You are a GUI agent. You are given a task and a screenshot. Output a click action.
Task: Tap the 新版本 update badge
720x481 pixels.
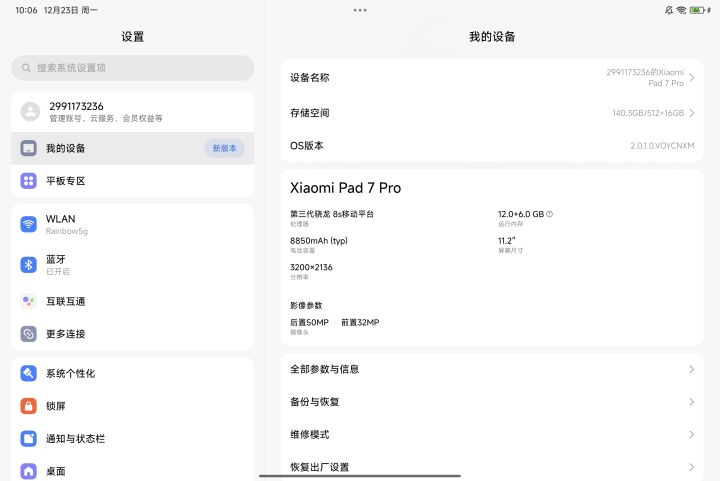pyautogui.click(x=225, y=148)
